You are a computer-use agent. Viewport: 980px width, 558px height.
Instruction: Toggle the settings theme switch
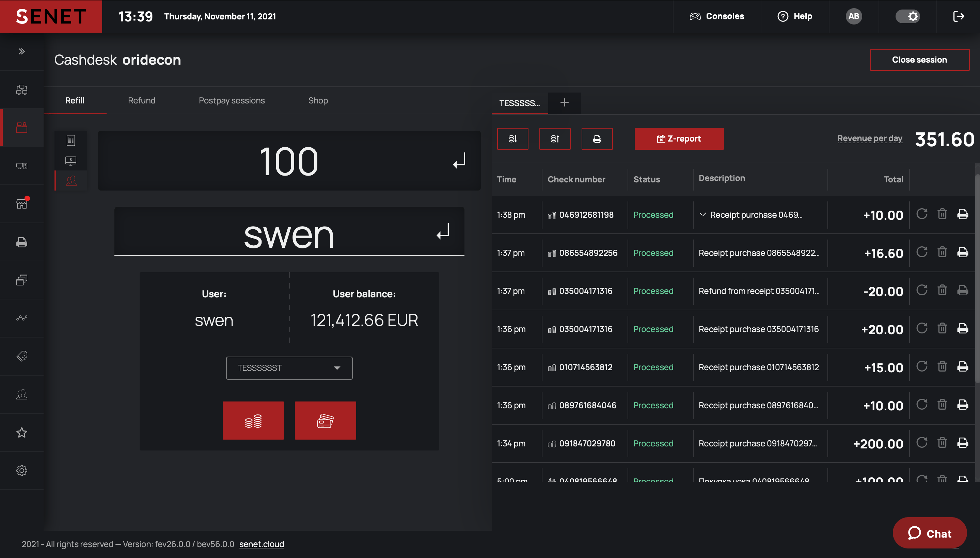907,16
